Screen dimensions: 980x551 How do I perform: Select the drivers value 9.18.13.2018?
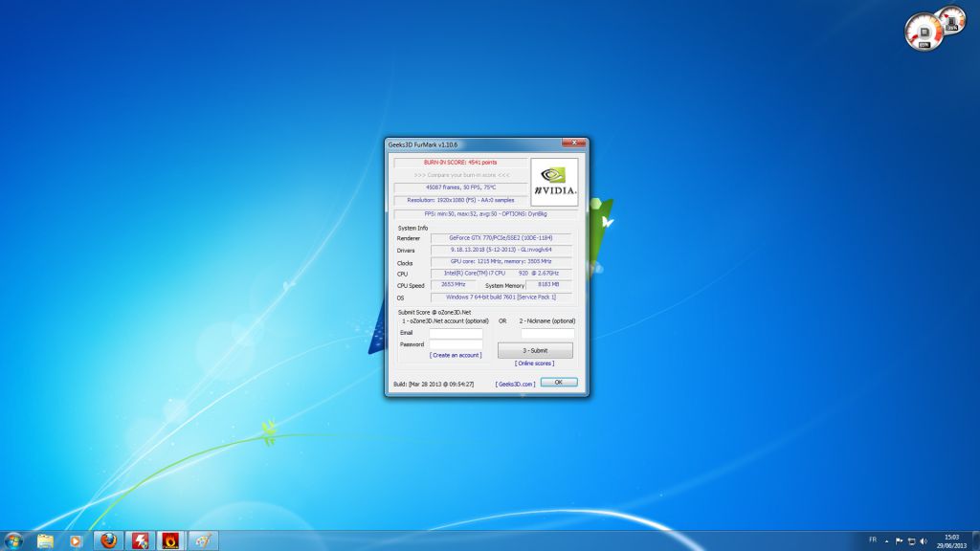click(501, 250)
